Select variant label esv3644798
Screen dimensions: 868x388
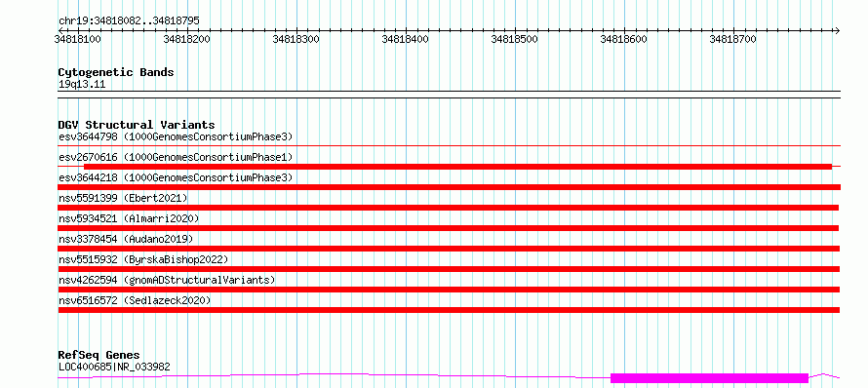click(176, 136)
